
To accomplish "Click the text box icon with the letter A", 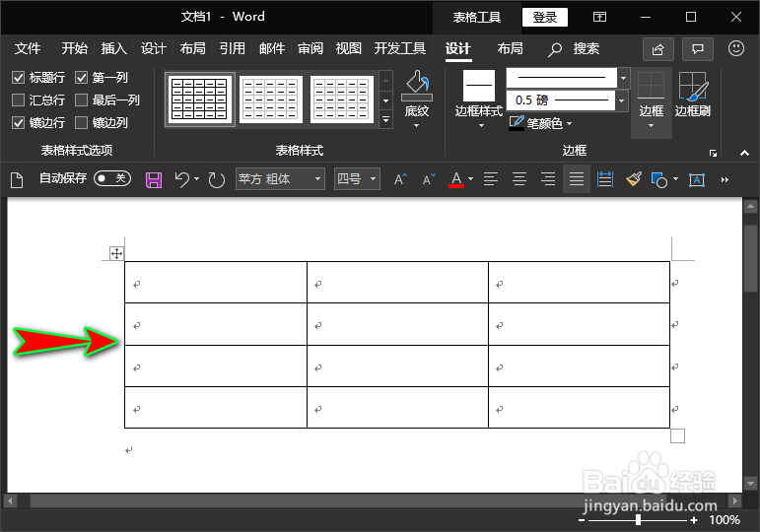I will click(697, 180).
